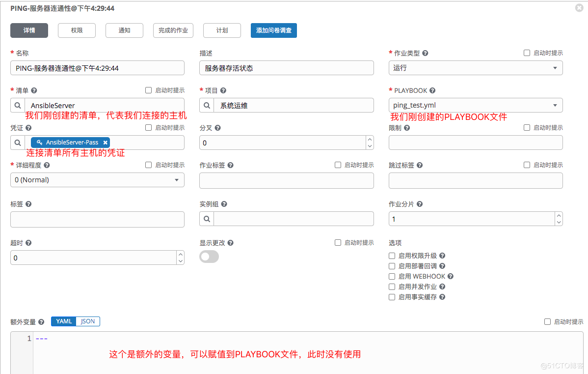Show the help tooltip for 跳过标签
Image resolution: width=588 pixels, height=374 pixels.
click(420, 165)
